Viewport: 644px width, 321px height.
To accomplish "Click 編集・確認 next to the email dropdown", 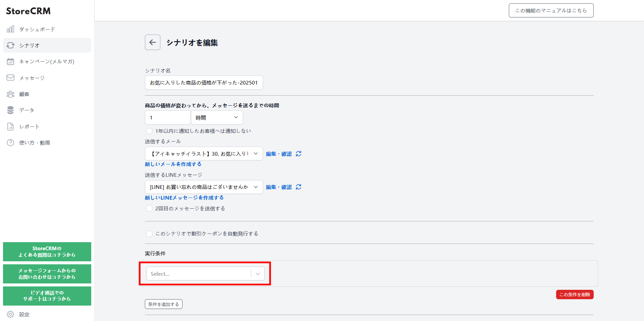I will tap(279, 154).
